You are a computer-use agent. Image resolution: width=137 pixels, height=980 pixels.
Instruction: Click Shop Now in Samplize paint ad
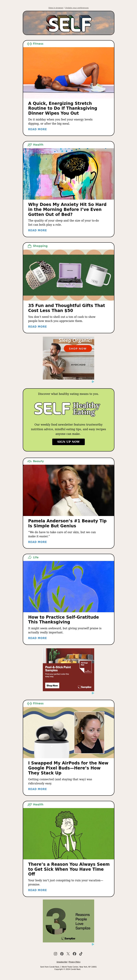click(x=52, y=686)
